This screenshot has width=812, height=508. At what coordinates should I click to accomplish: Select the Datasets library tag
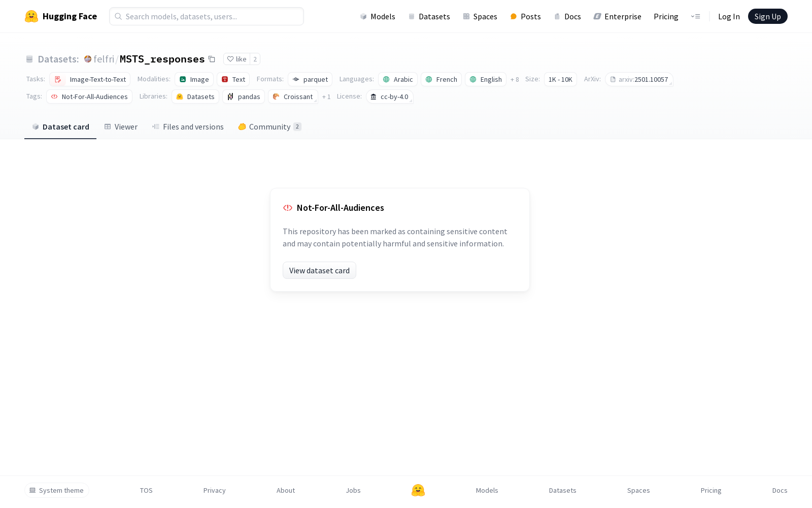coord(195,97)
